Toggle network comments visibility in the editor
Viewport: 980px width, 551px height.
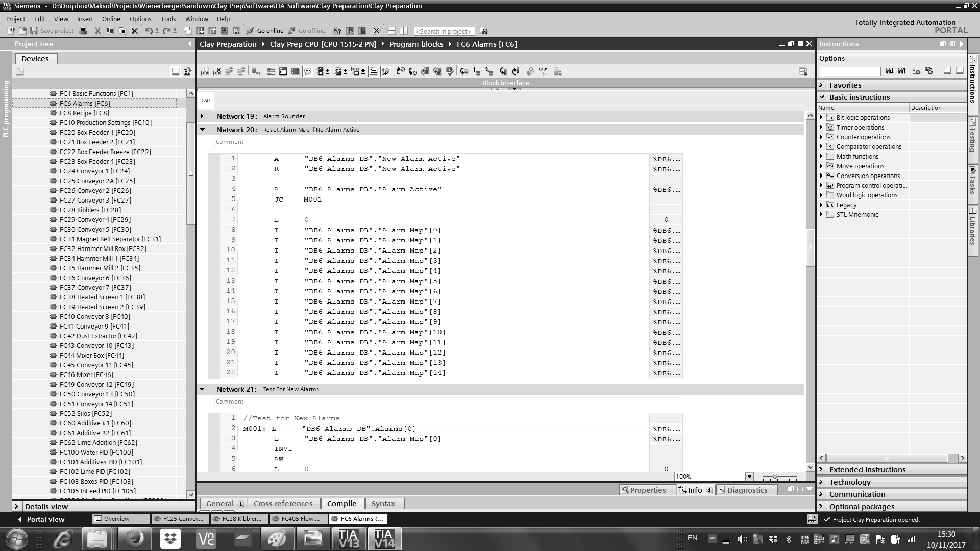coord(308,71)
